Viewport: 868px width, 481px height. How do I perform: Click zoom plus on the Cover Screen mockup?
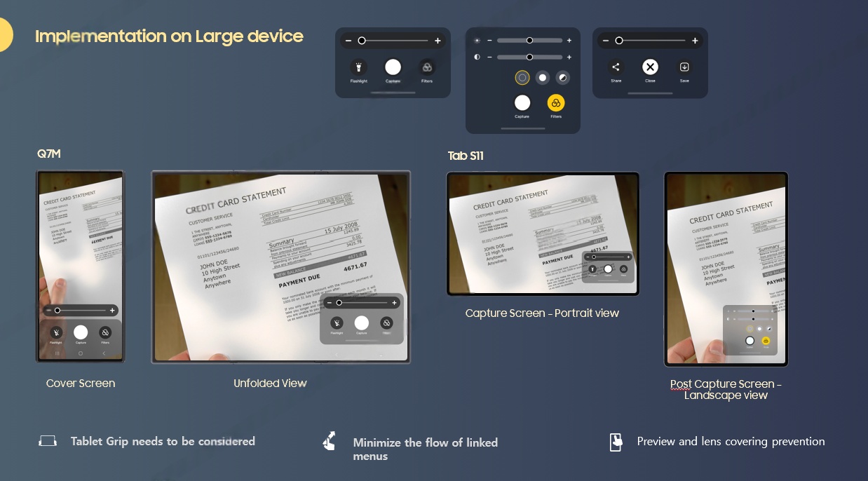coord(112,310)
